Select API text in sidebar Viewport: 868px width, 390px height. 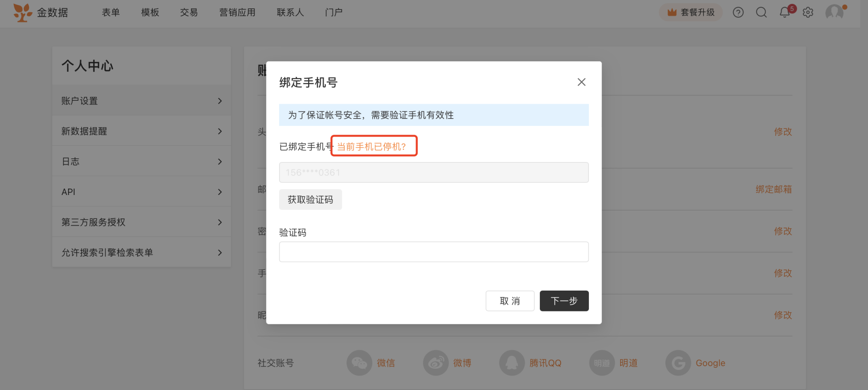[x=68, y=192]
